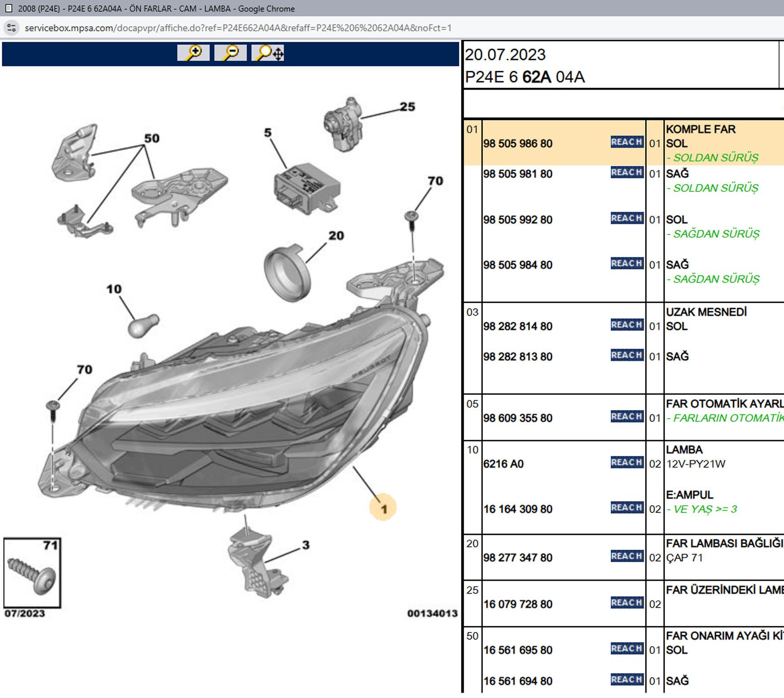This screenshot has height=698, width=784.
Task: Select part number 98 282 814 80
Action: click(518, 326)
